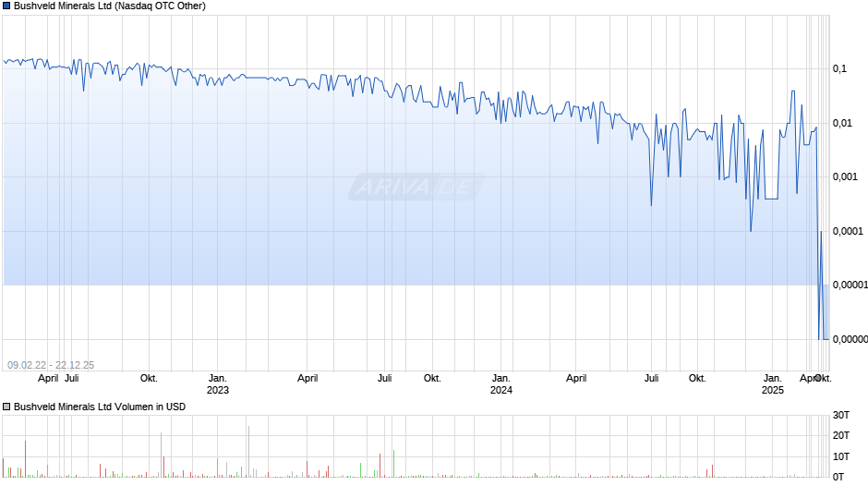Click the Juli label after April 2023

click(385, 379)
